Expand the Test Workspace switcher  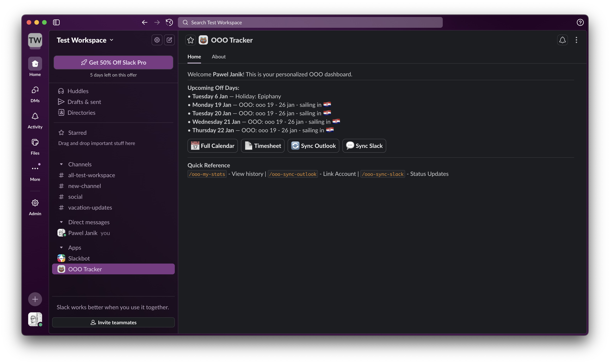[x=85, y=40]
